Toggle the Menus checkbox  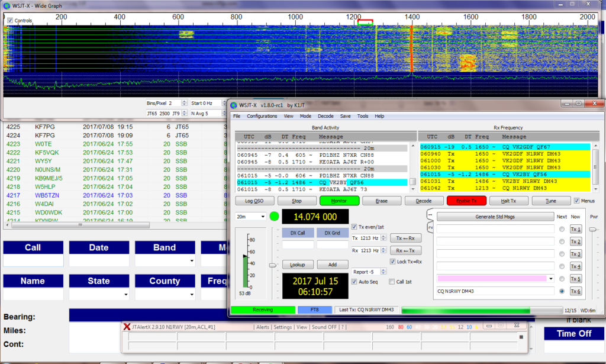tap(576, 201)
